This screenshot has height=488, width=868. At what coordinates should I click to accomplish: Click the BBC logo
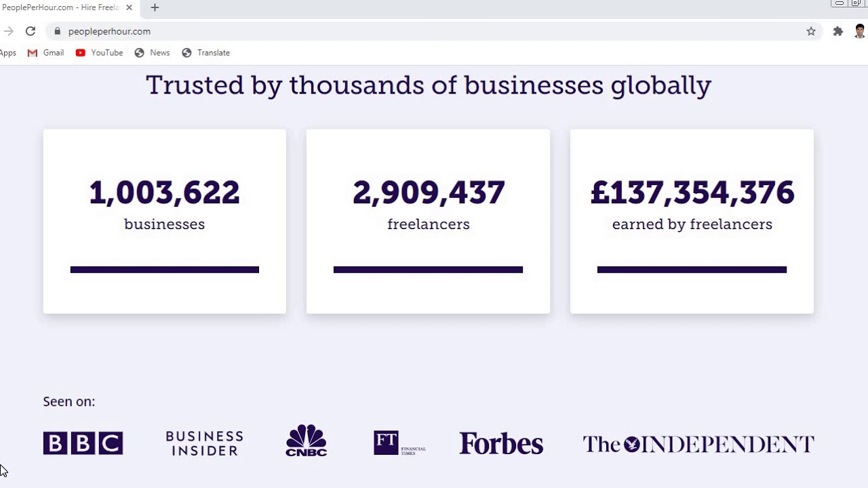pyautogui.click(x=83, y=443)
